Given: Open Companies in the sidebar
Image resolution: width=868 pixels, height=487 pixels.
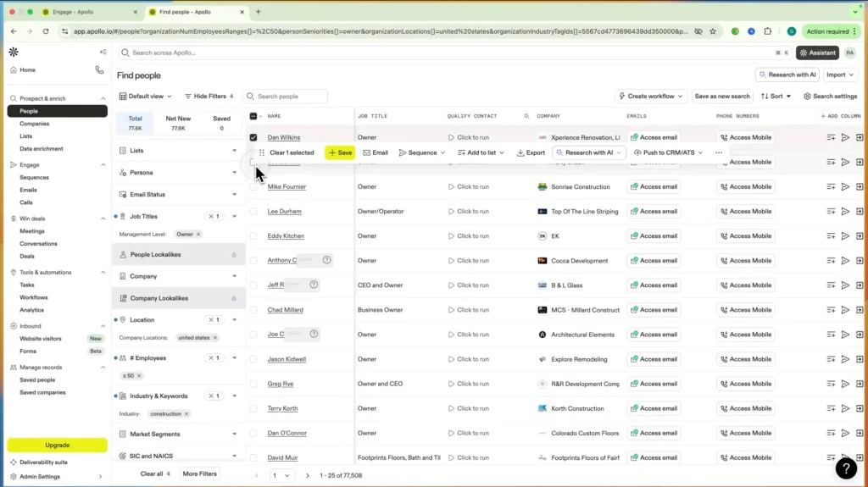Looking at the screenshot, I should (34, 124).
